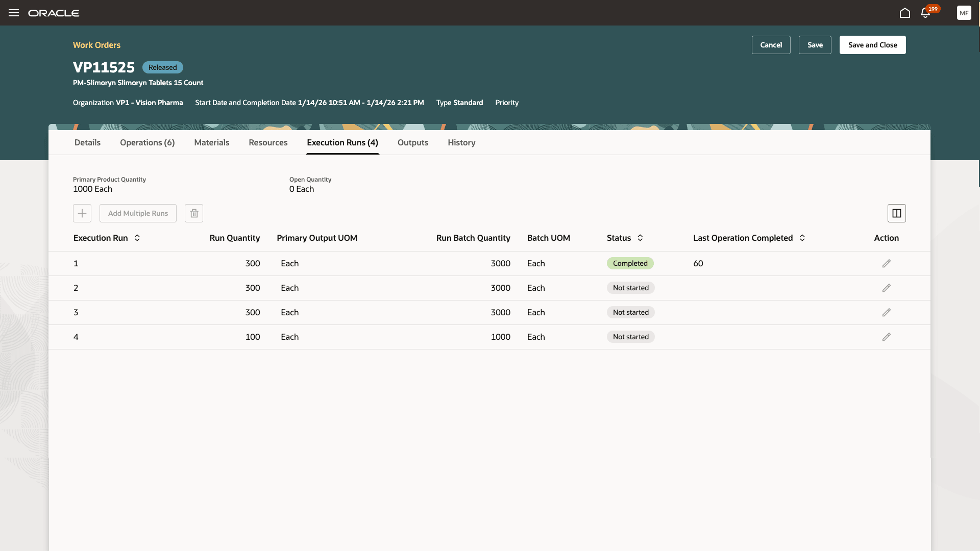The height and width of the screenshot is (551, 980).
Task: Open the notifications bell
Action: point(925,13)
